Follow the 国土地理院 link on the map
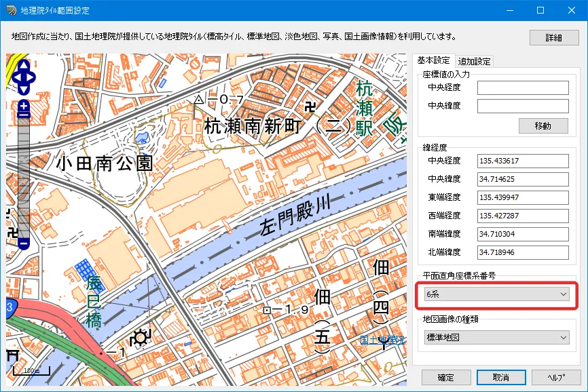This screenshot has width=588, height=392. [382, 340]
